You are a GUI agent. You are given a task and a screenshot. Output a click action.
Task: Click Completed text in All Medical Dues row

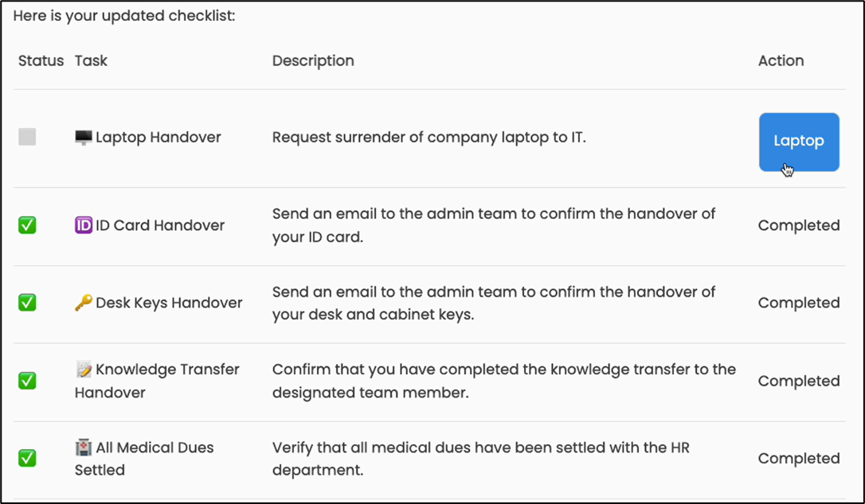799,458
